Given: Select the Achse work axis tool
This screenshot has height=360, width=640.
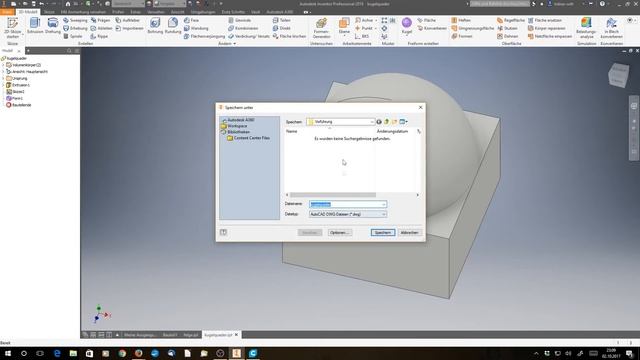Looking at the screenshot, I should [364, 20].
